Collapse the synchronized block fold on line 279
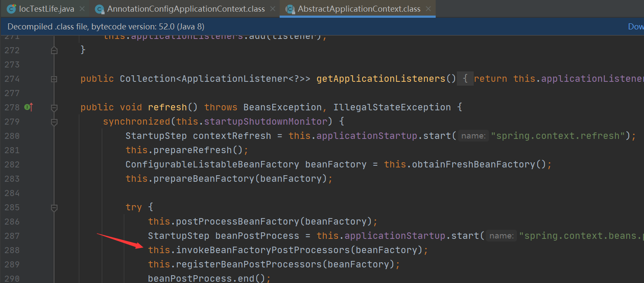Viewport: 644px width, 283px height. [54, 122]
